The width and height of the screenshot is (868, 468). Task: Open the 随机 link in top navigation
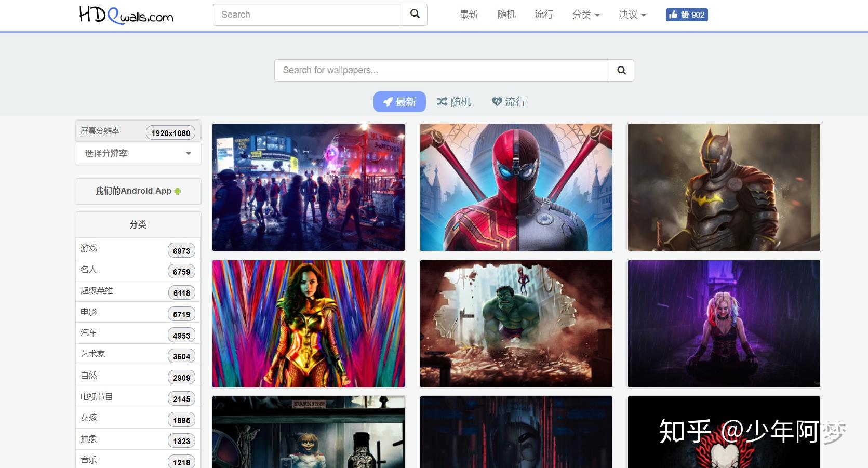[x=506, y=15]
